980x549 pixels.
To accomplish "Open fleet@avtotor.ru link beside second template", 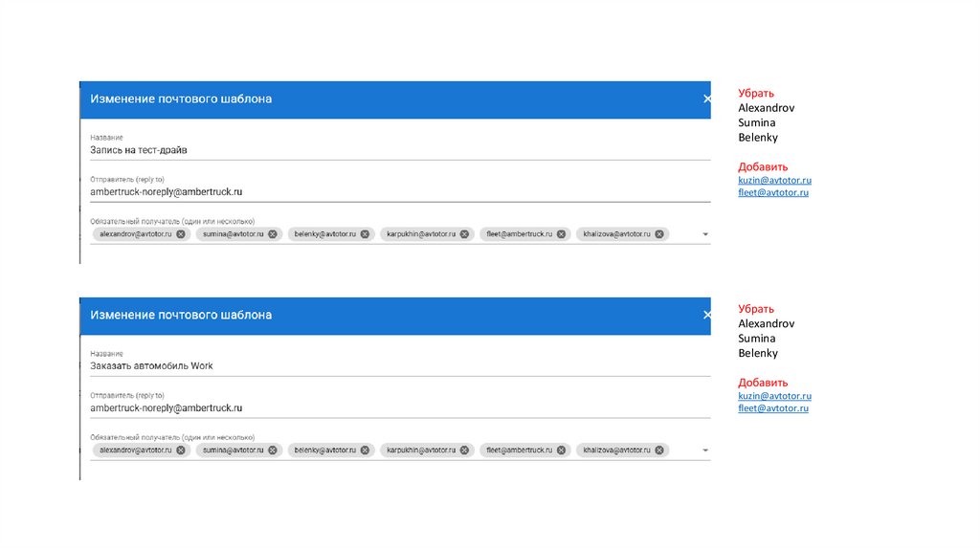I will click(773, 408).
